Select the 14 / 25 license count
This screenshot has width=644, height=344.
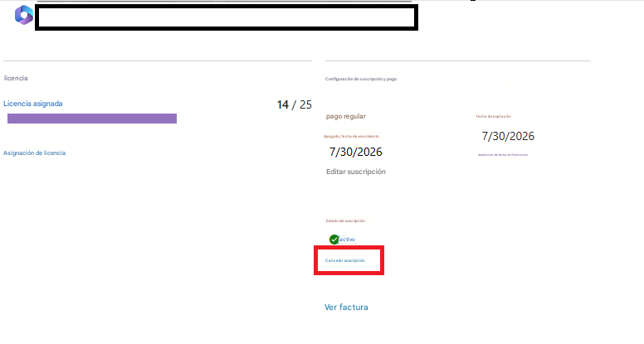[294, 104]
